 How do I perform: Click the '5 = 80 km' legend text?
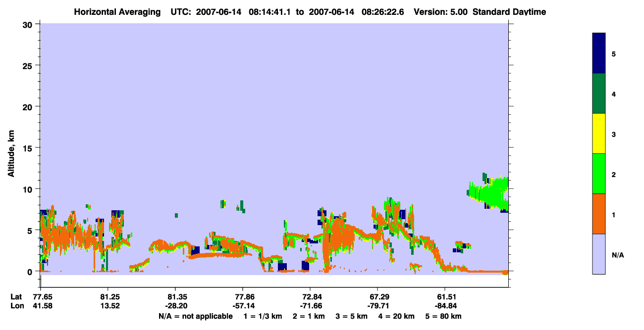click(x=444, y=316)
